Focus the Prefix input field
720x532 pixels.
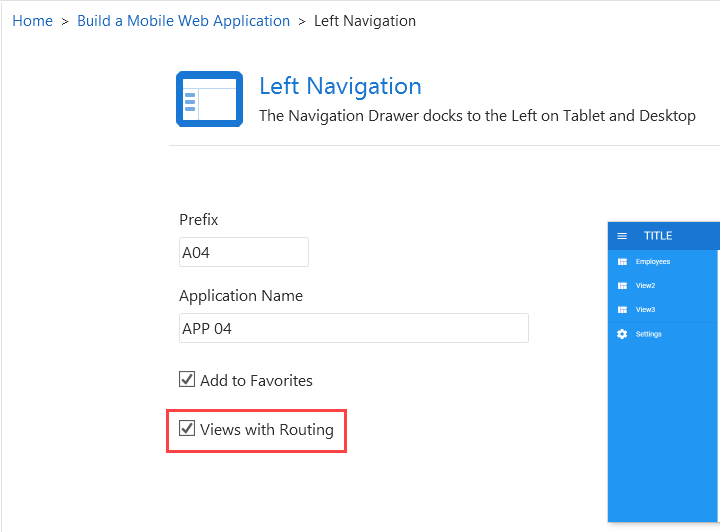(243, 252)
